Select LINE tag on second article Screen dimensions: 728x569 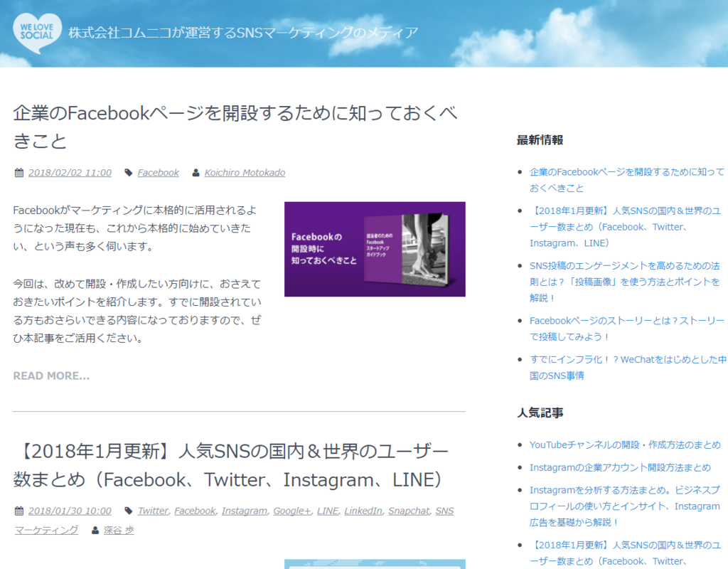tap(328, 511)
